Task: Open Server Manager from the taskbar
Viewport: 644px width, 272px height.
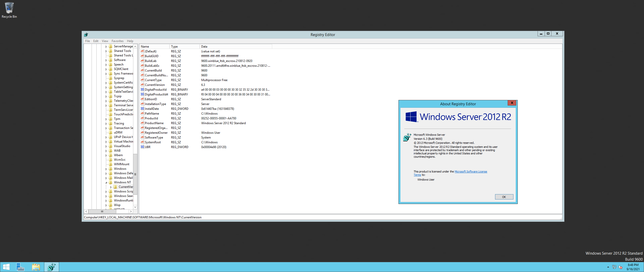Action: 20,267
